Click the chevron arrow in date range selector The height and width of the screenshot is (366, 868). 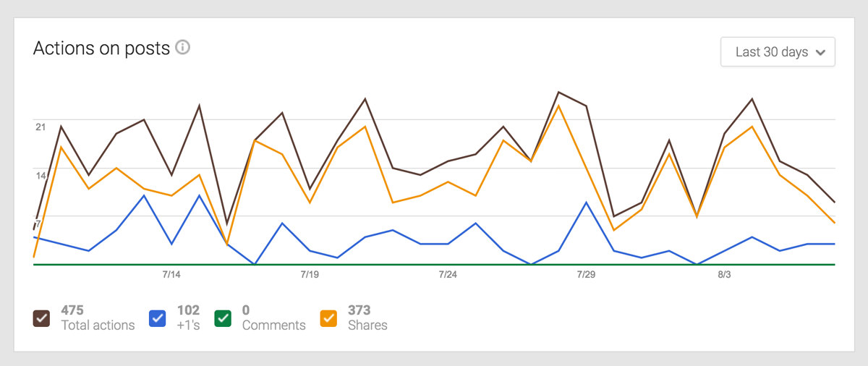(x=820, y=53)
